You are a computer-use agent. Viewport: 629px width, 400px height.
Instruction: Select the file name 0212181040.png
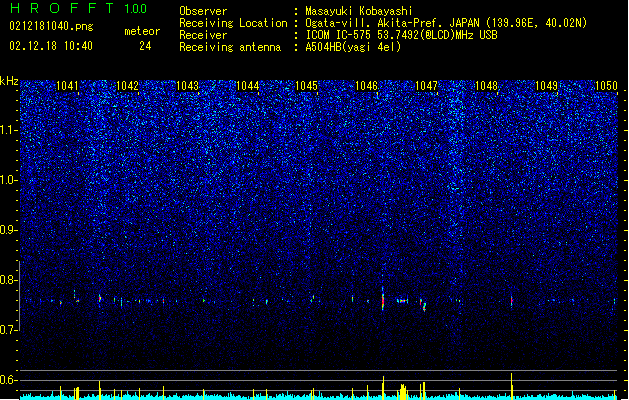click(x=51, y=26)
